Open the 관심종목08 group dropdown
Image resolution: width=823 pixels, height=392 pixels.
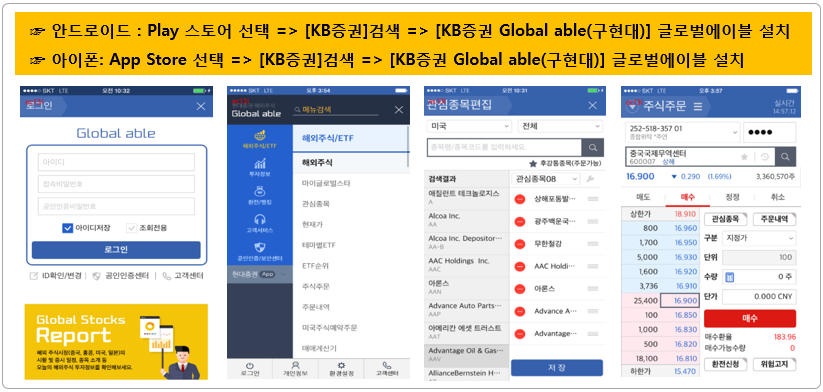(545, 179)
